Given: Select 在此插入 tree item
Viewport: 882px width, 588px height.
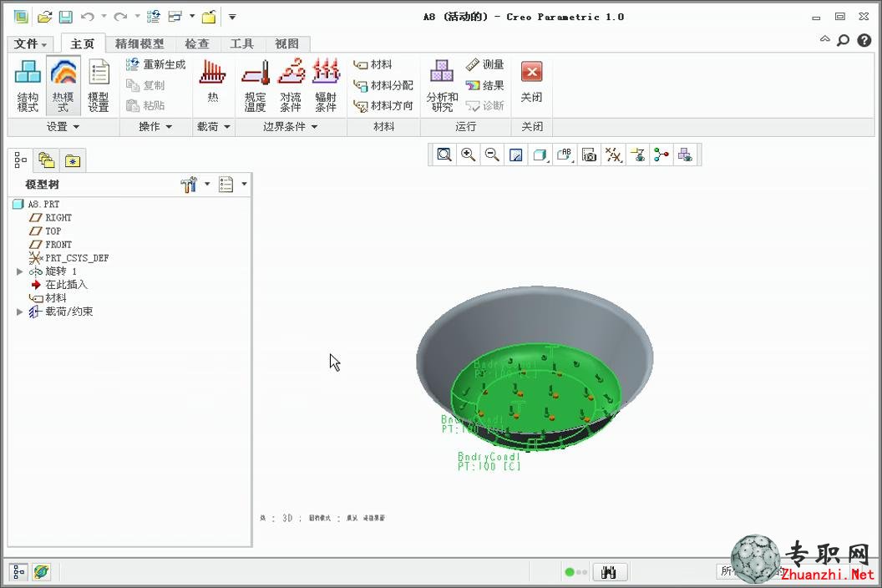Looking at the screenshot, I should [x=59, y=285].
